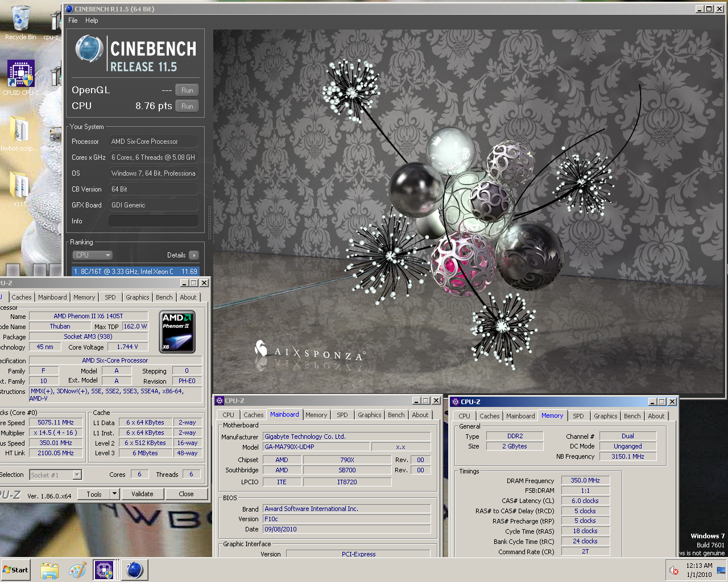
Task: Open About tab in Memory CPU-Z window
Action: point(656,416)
